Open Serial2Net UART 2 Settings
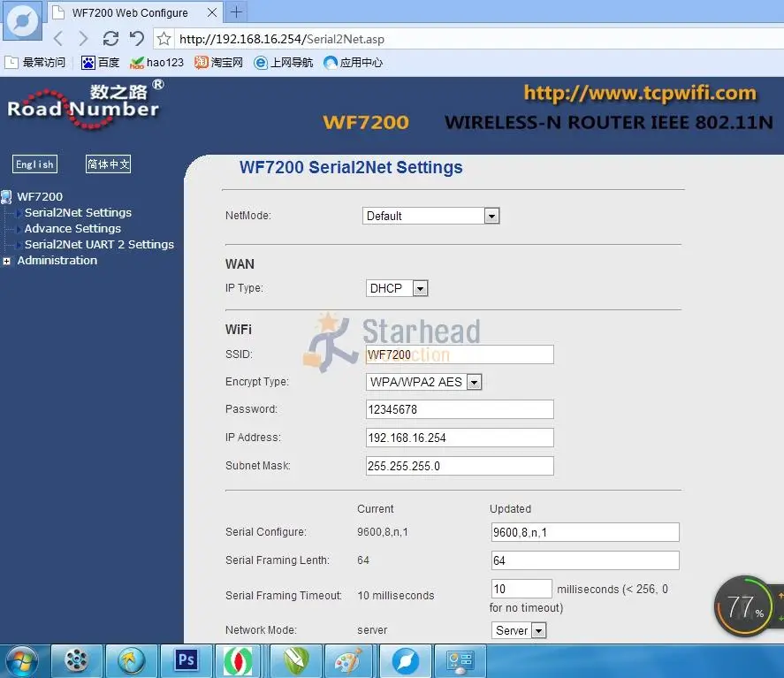The image size is (784, 678). pos(99,245)
